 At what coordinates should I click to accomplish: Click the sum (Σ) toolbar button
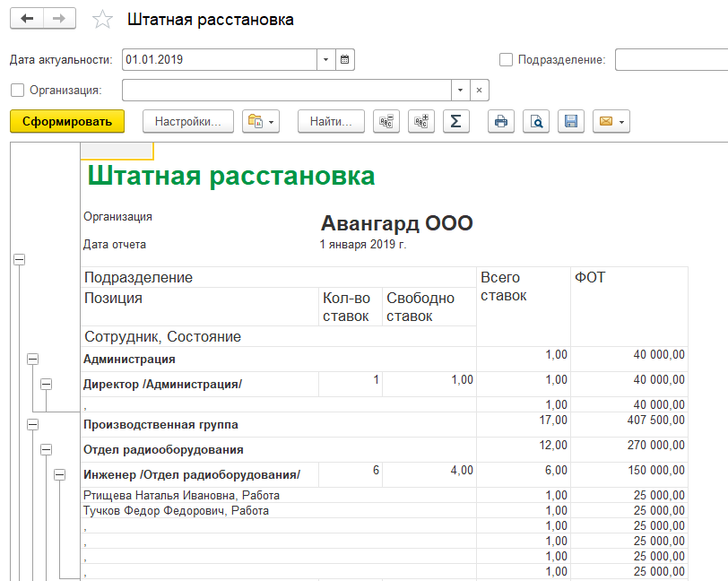coord(455,121)
